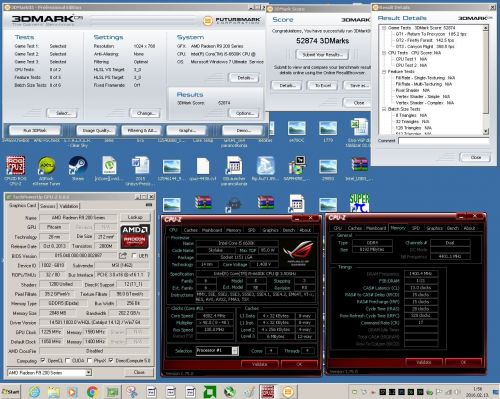
Task: Click scrollbar up arrow in Result Details
Action: coord(486,28)
